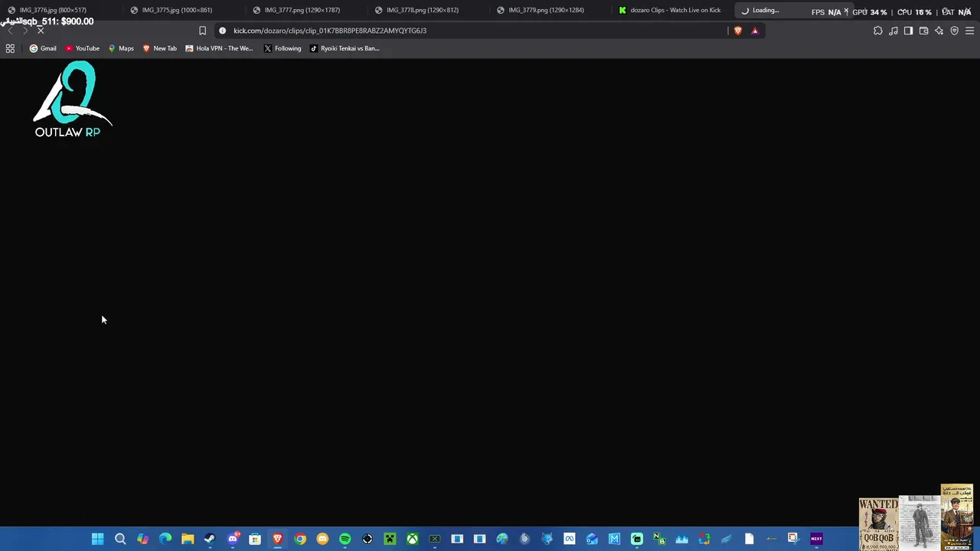Open Brave VPN shield icon
The height and width of the screenshot is (551, 980).
(x=955, y=31)
